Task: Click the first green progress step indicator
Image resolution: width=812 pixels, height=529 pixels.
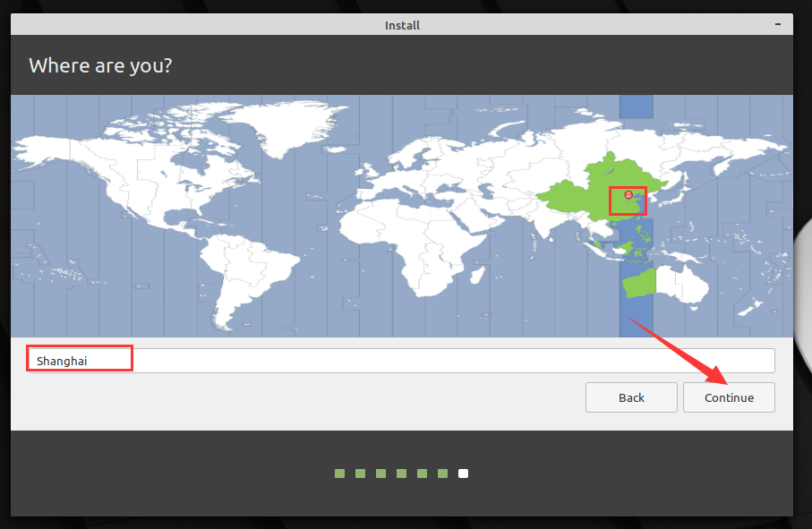Action: click(x=339, y=474)
